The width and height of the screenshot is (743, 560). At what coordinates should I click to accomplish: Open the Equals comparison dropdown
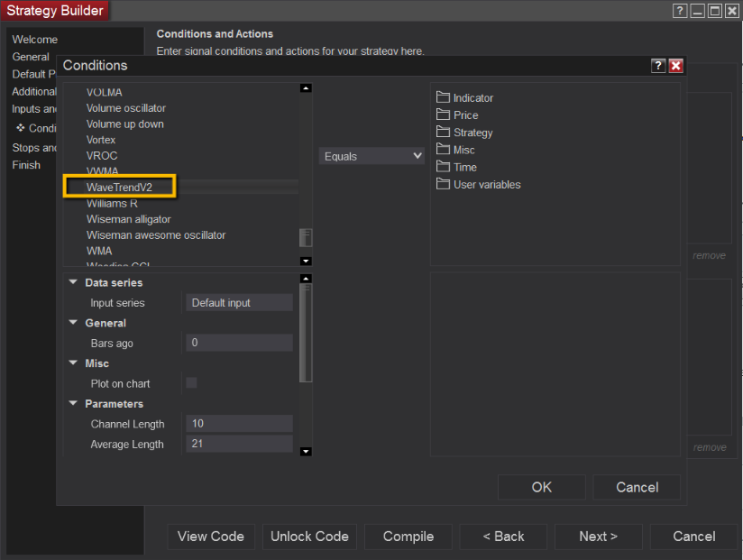[x=371, y=156]
